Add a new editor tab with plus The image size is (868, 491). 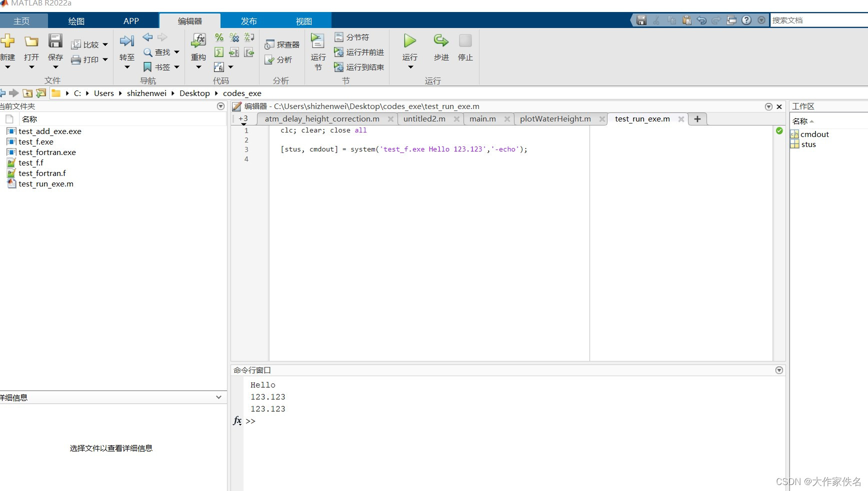[x=697, y=119]
